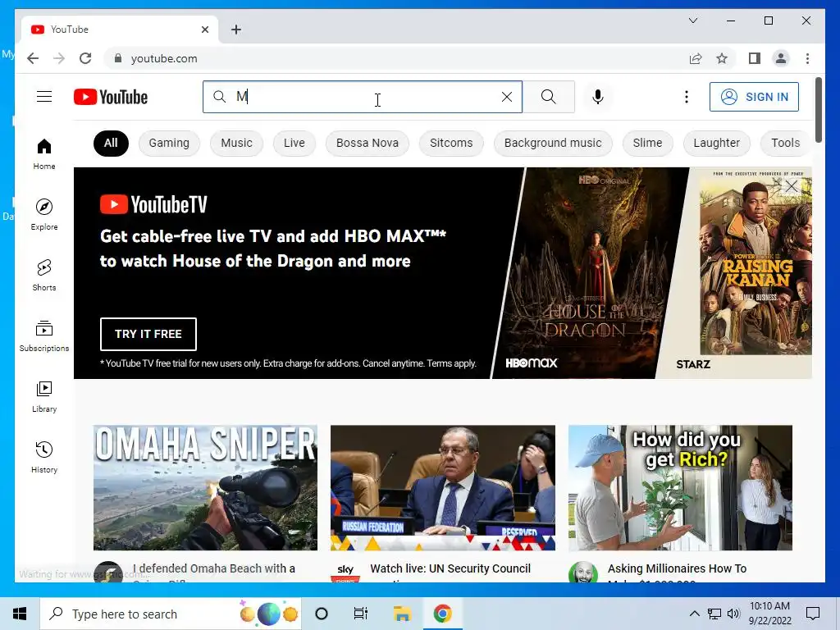Open a new tab with plus button
The image size is (840, 630).
(236, 30)
